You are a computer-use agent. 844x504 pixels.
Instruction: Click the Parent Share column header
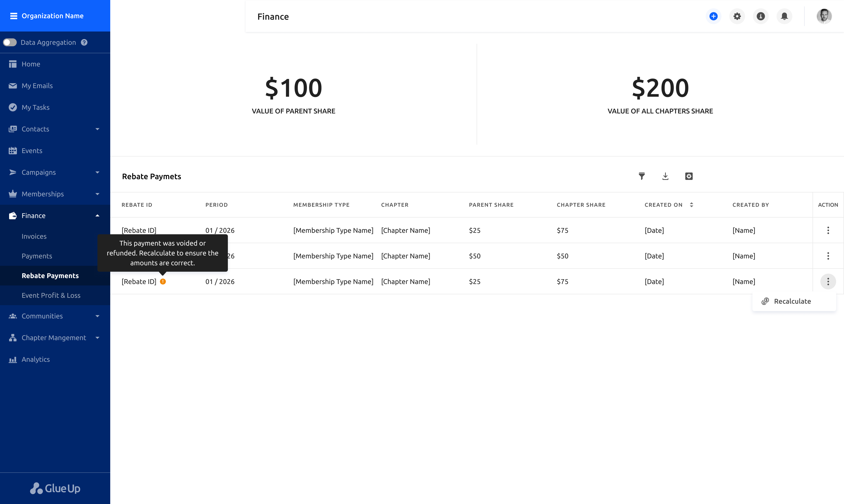(x=491, y=205)
